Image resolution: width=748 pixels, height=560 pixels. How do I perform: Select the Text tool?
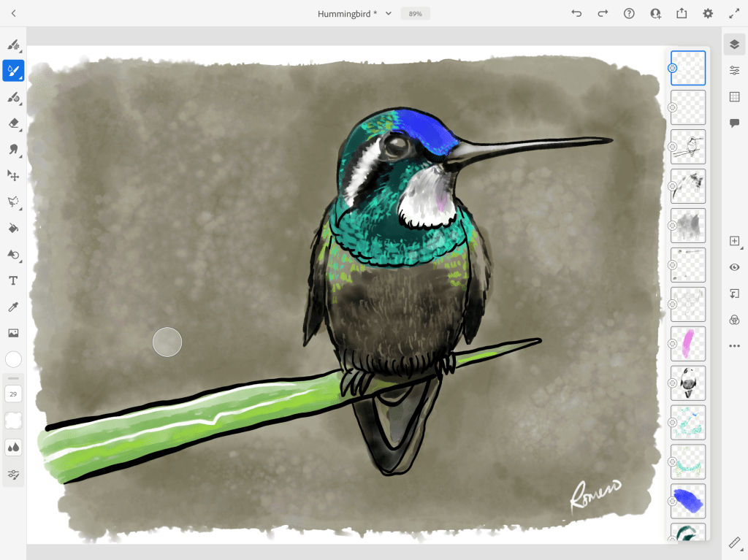click(13, 280)
